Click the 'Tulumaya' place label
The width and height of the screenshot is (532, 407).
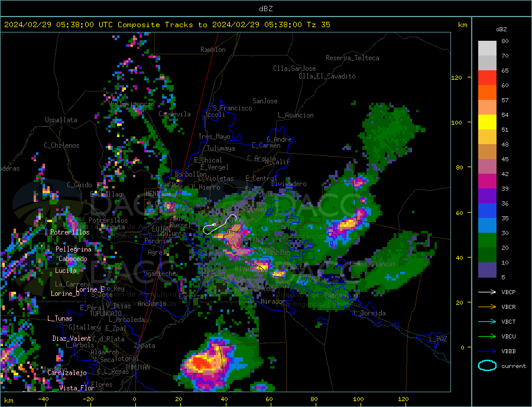pos(221,148)
